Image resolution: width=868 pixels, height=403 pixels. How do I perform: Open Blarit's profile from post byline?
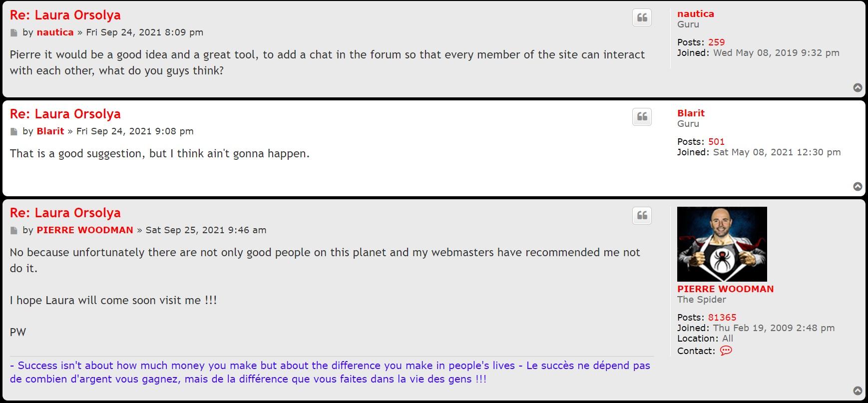pyautogui.click(x=50, y=131)
